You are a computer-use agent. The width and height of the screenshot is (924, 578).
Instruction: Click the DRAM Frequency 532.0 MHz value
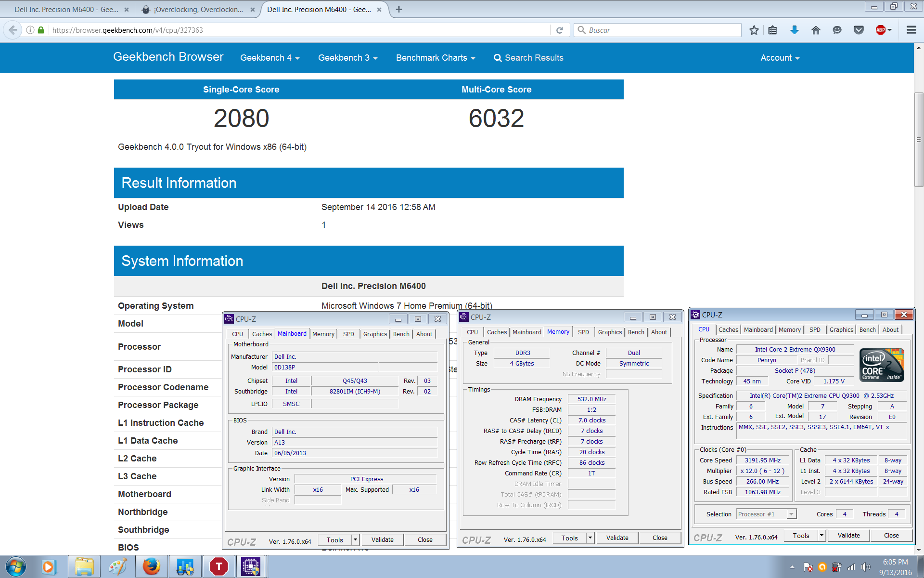pos(591,399)
